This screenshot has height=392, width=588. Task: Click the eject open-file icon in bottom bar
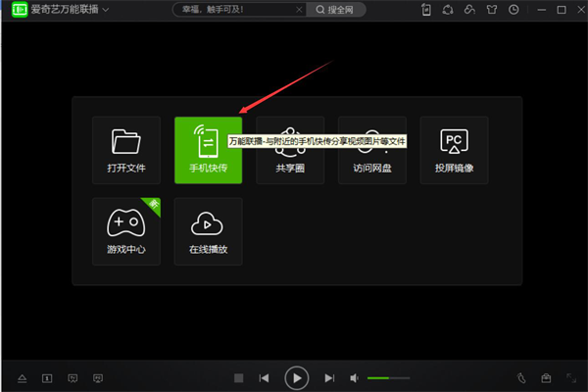point(23,378)
